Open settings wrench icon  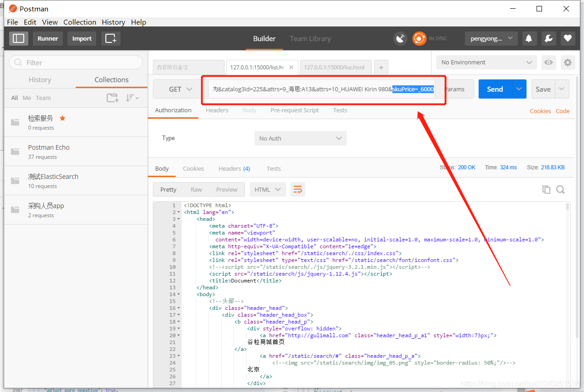pos(548,39)
